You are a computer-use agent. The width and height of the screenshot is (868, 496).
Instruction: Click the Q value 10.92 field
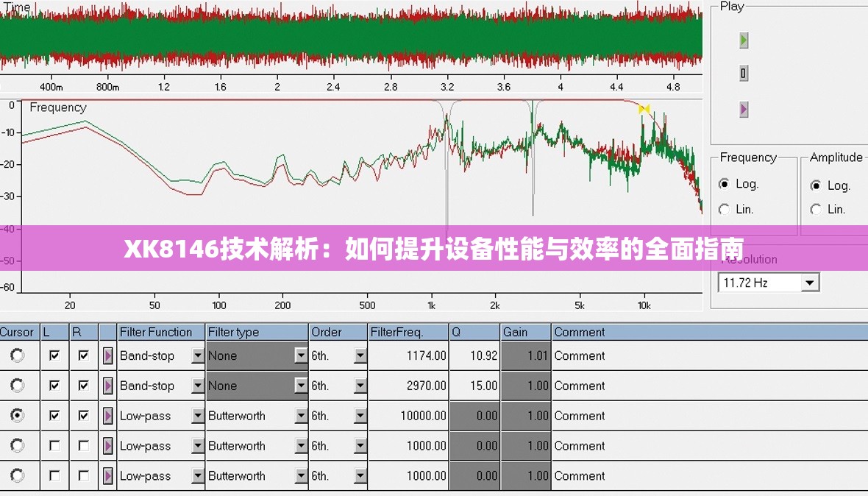474,356
